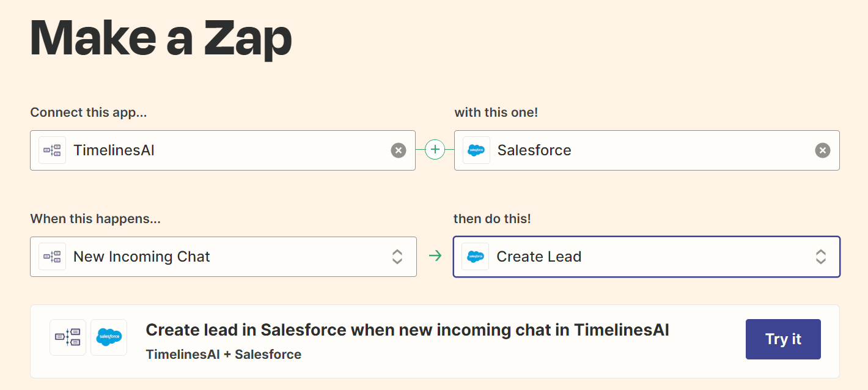
Task: Click the TimelinesAI + Salesforce subtitle text
Action: 223,354
